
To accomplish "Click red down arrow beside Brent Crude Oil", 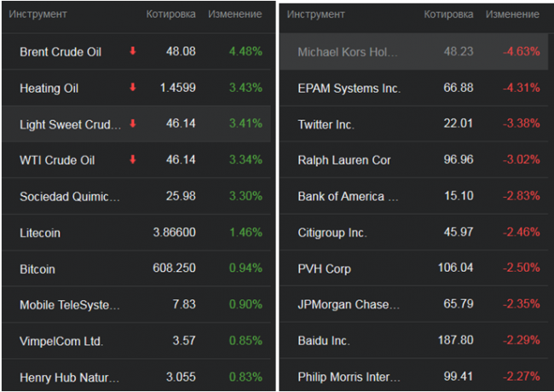I will tap(133, 51).
